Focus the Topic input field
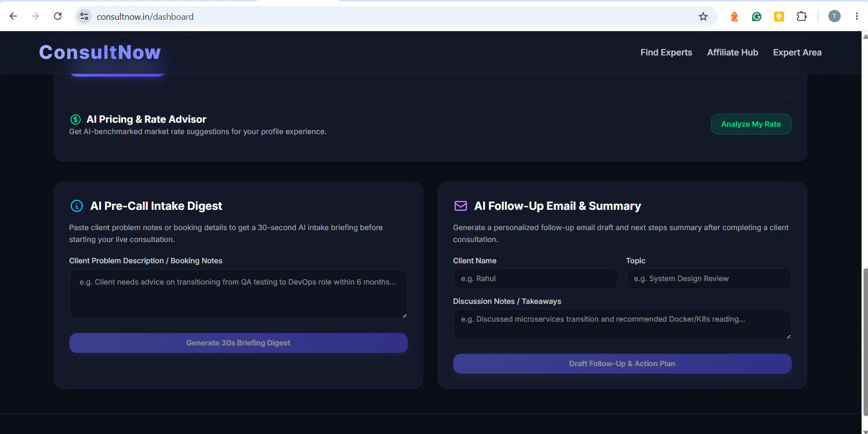Screen dimensions: 868x434 [708, 279]
